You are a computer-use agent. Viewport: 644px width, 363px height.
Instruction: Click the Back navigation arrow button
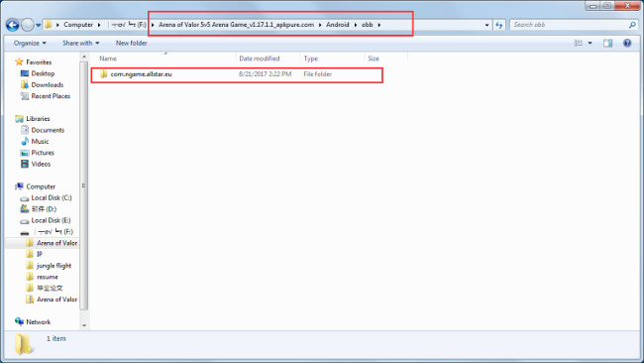click(12, 25)
